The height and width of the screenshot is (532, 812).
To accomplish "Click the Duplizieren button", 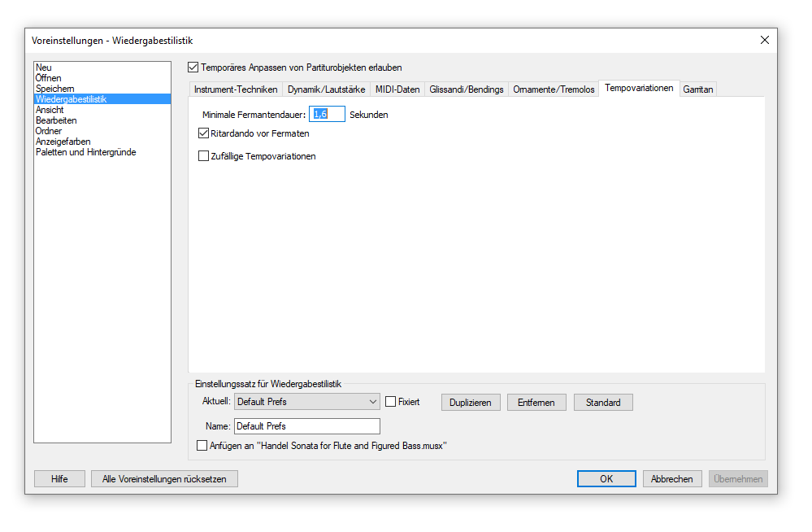I will click(x=471, y=403).
